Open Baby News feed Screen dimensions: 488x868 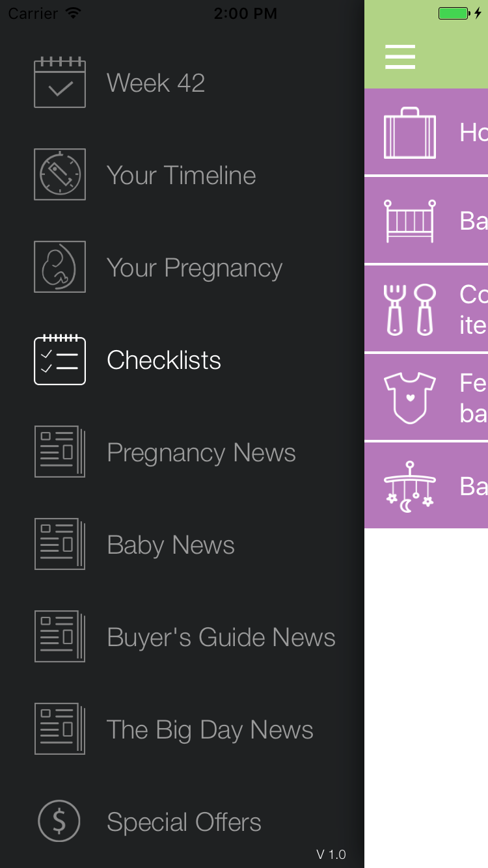pos(170,545)
